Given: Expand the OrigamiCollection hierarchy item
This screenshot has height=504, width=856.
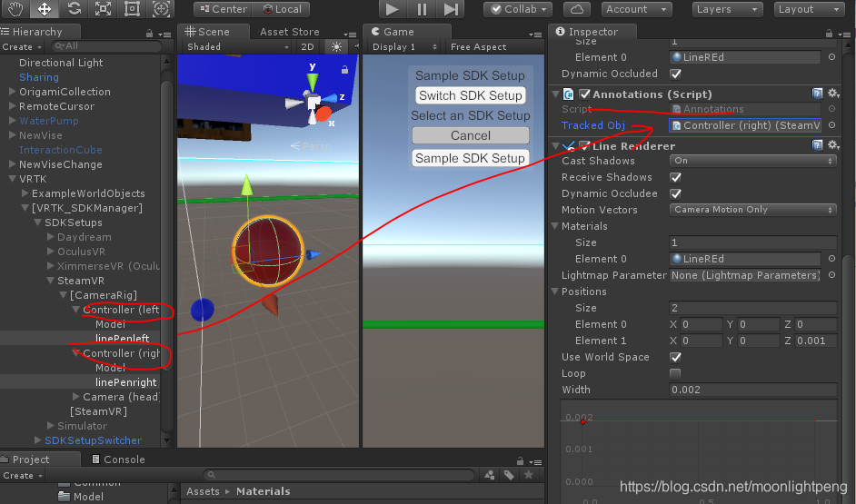Looking at the screenshot, I should 12,91.
